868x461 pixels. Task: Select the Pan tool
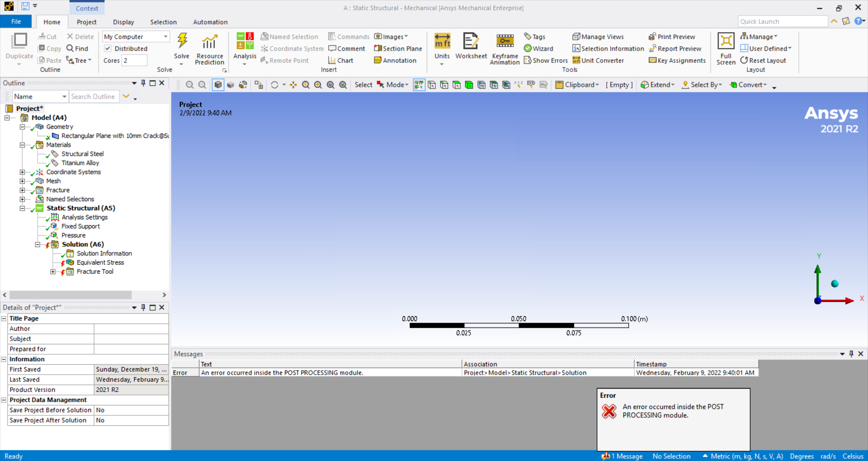[293, 85]
